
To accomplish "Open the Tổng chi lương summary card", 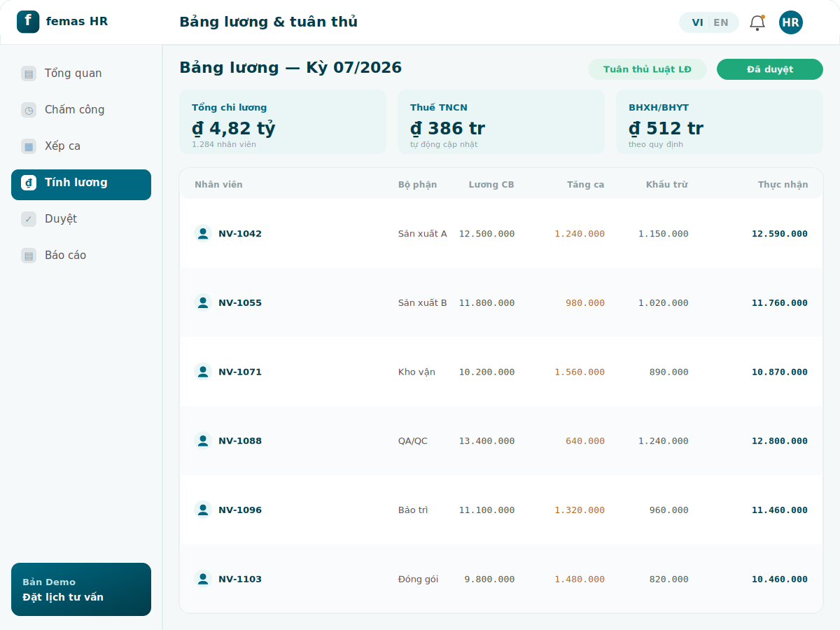I will 283,122.
